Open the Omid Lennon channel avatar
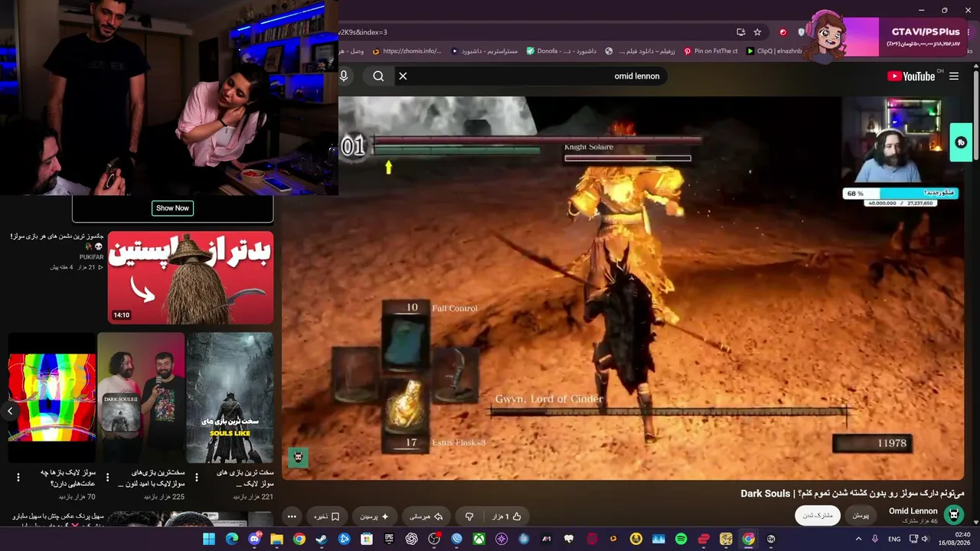Viewport: 980px width, 551px height. (953, 515)
